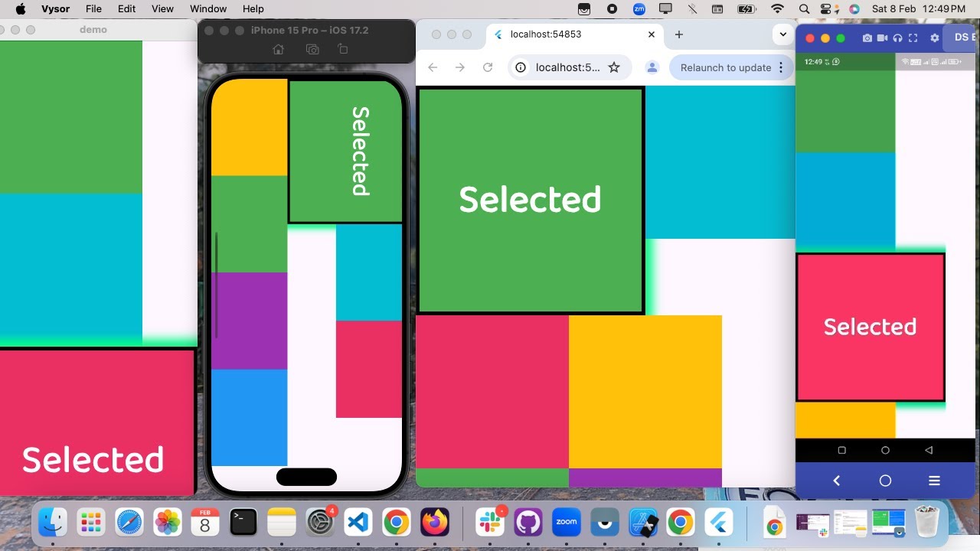The image size is (980, 551).
Task: Select yellow tile in iPhone simulator
Action: tap(250, 127)
